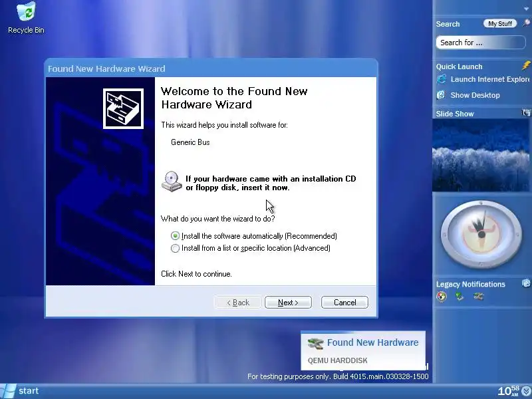Click the 'Click Next to continue' text
Screen dimensions: 532x399
pyautogui.click(x=196, y=274)
